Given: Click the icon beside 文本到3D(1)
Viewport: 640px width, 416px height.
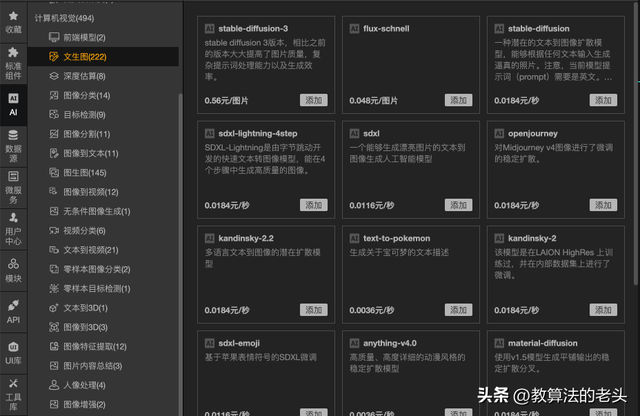Looking at the screenshot, I should [54, 308].
